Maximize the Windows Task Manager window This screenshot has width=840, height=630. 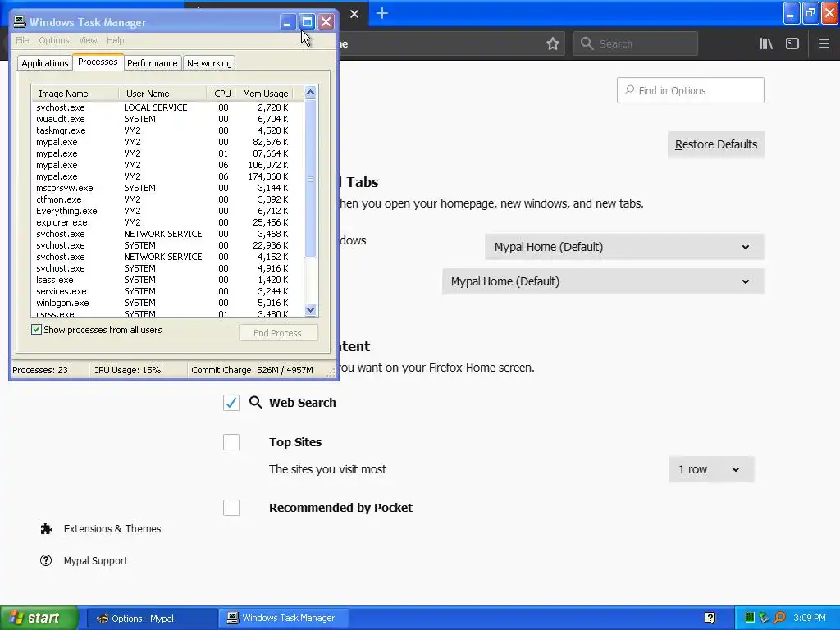[307, 22]
